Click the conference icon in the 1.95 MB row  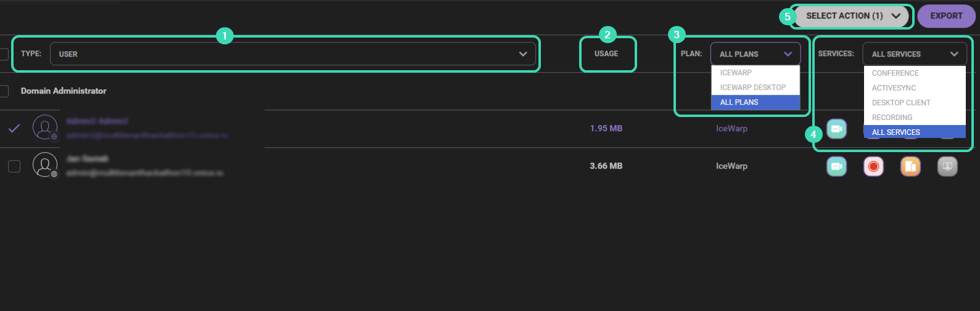pyautogui.click(x=836, y=129)
